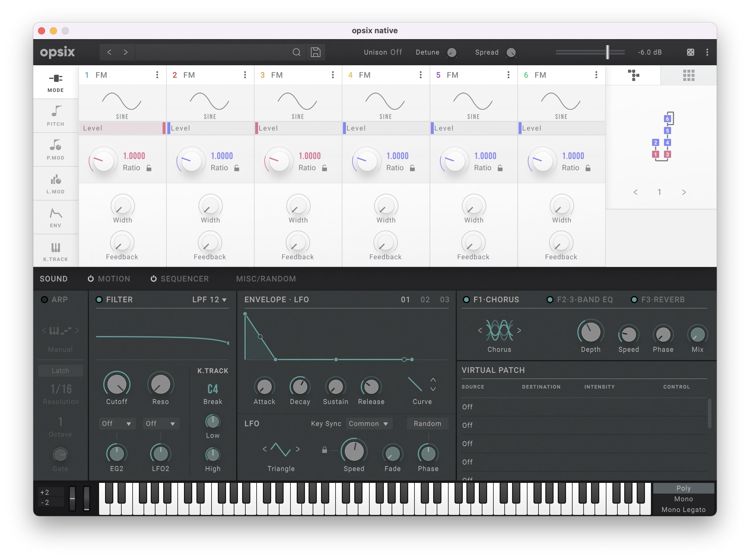
Task: Switch to the SEQUENCER tab
Action: pyautogui.click(x=184, y=279)
